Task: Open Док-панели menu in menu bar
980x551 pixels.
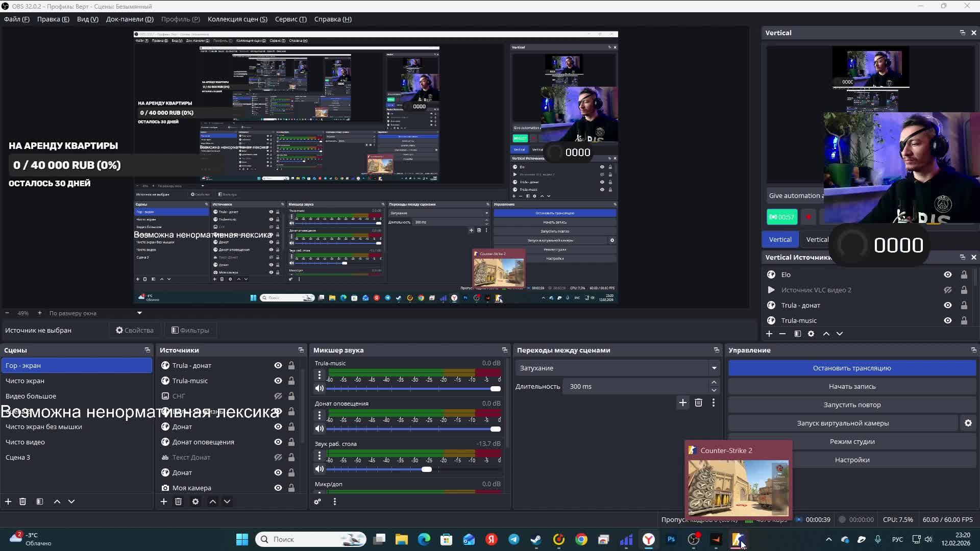Action: pyautogui.click(x=130, y=19)
